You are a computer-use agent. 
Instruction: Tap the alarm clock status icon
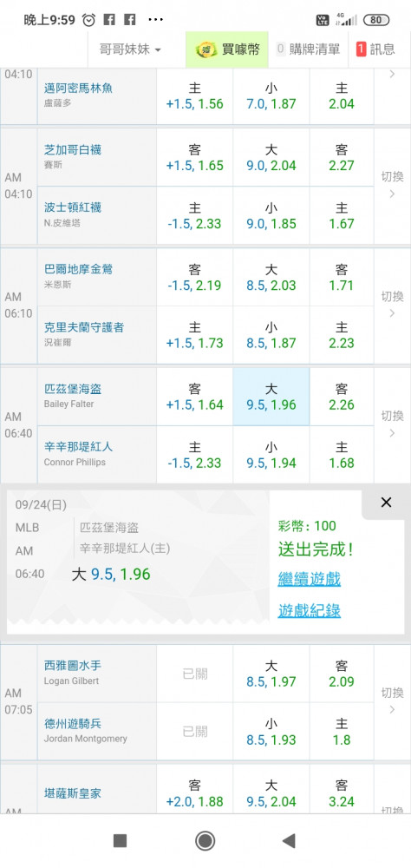pos(88,21)
